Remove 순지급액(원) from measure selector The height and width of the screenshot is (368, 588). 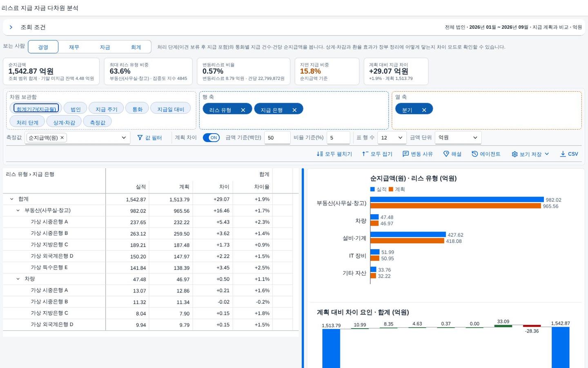(62, 138)
